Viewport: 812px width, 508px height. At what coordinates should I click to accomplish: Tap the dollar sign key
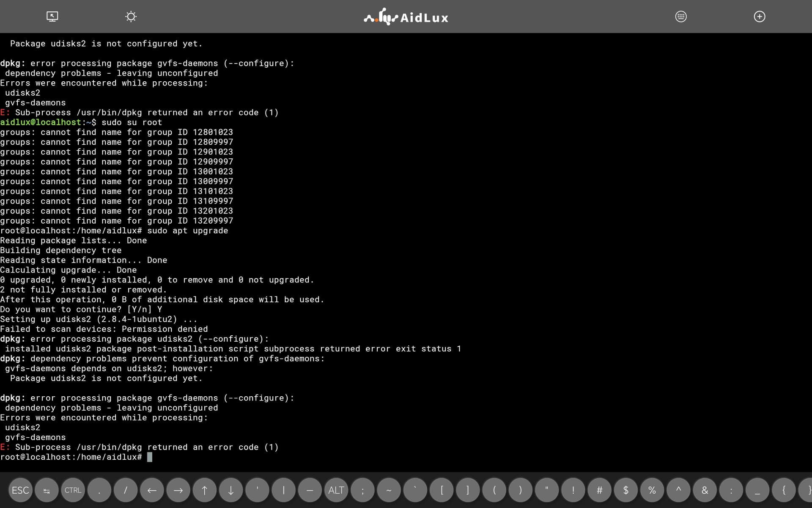click(626, 490)
